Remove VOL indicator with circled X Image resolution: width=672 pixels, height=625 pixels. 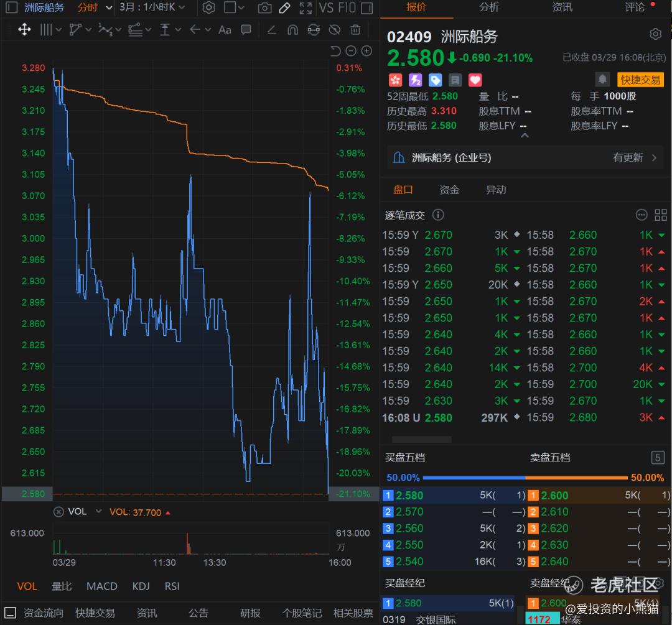pos(58,512)
